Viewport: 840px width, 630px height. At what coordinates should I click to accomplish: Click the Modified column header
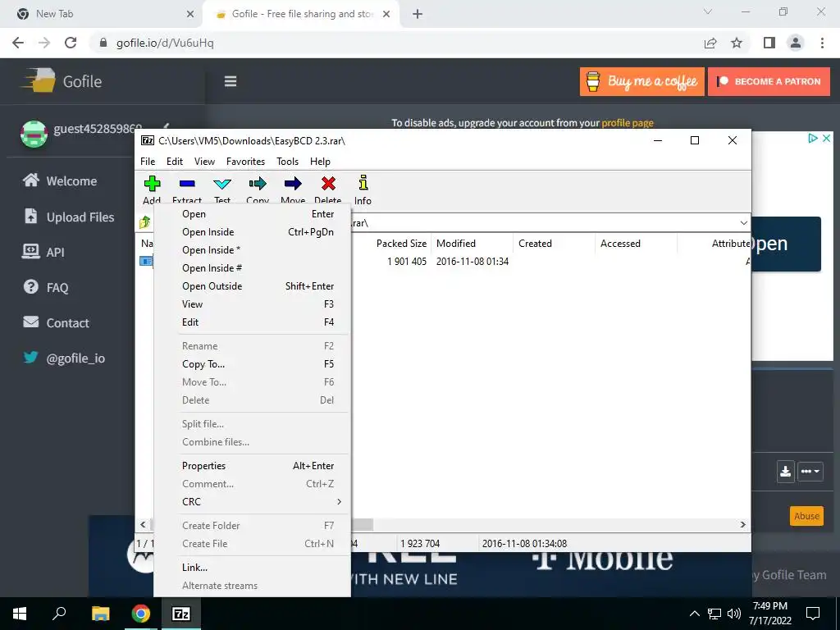coord(472,243)
